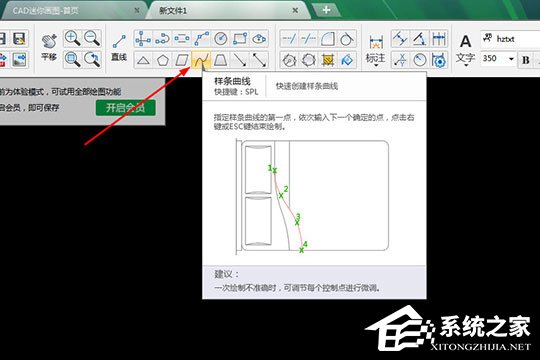
Task: Add a new tab with plus button
Action: pyautogui.click(x=326, y=10)
